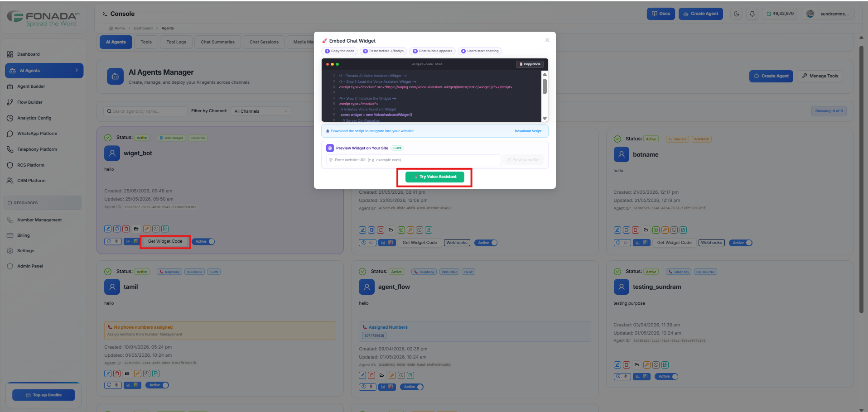Click the Webhooks button on botname
868x412 pixels.
[x=711, y=243]
